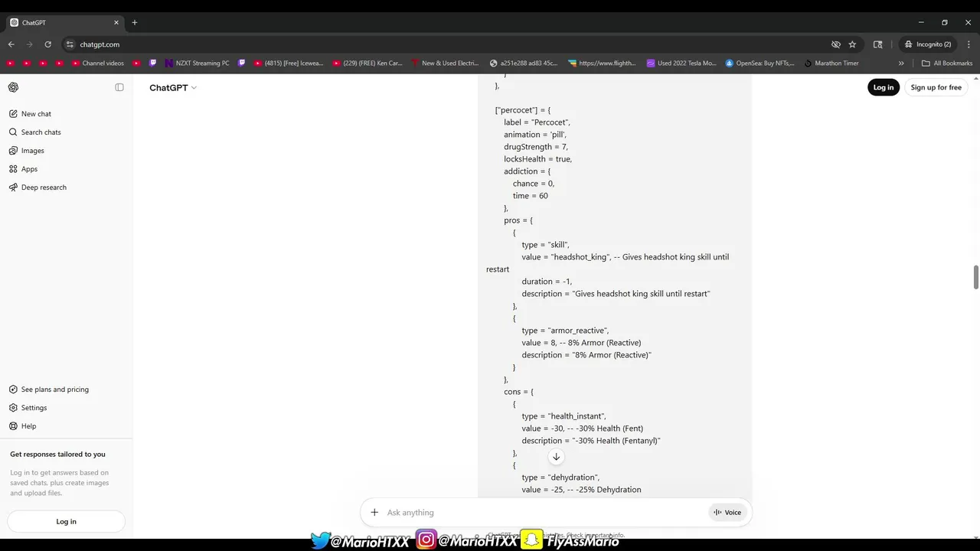Screen dimensions: 980x551
Task: Click code line type = "dehydration"
Action: point(560,478)
